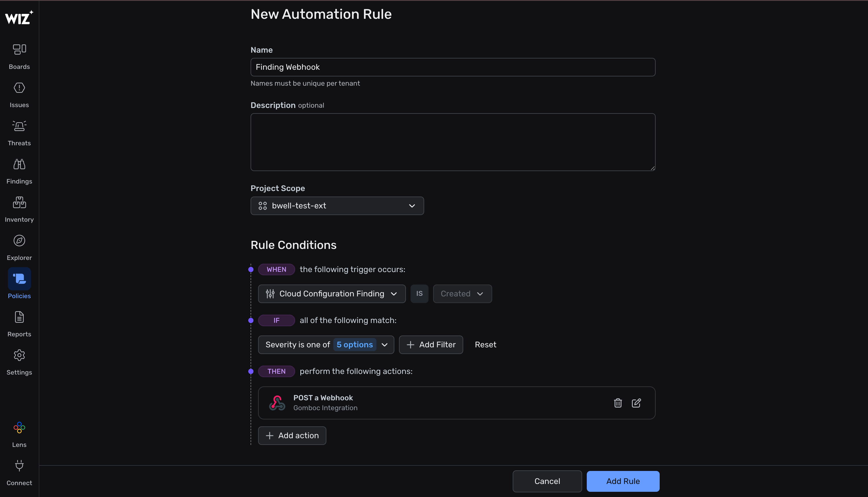The height and width of the screenshot is (497, 868).
Task: Navigate to Findings
Action: 19,171
